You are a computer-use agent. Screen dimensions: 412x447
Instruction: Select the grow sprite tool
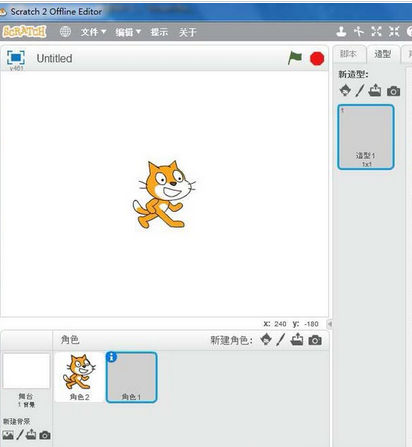376,32
